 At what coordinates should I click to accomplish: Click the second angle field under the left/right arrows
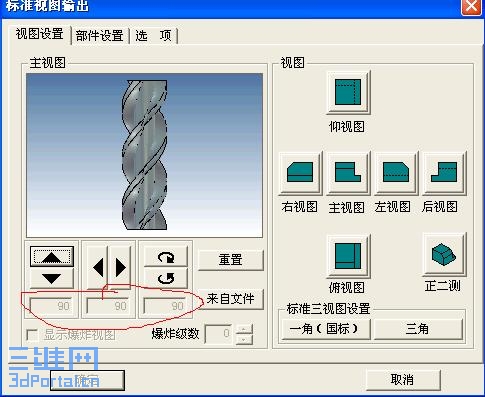(x=108, y=306)
